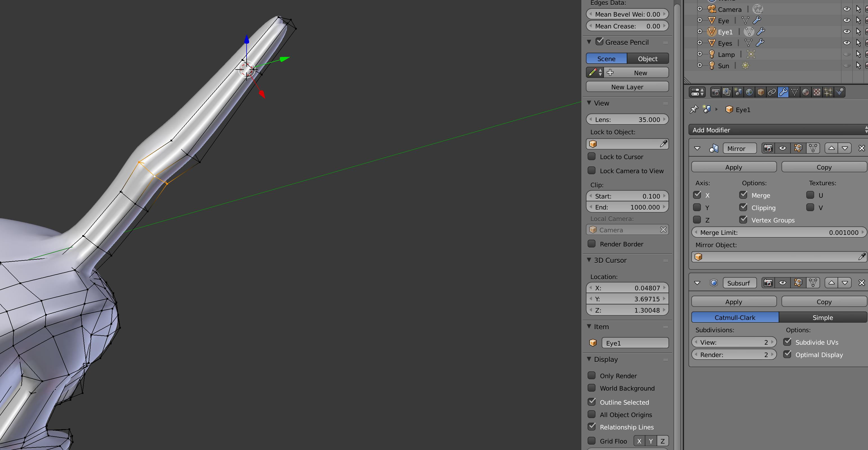Screen dimensions: 868x450
Task: Collapse the 3D Cursor panel
Action: [589, 260]
